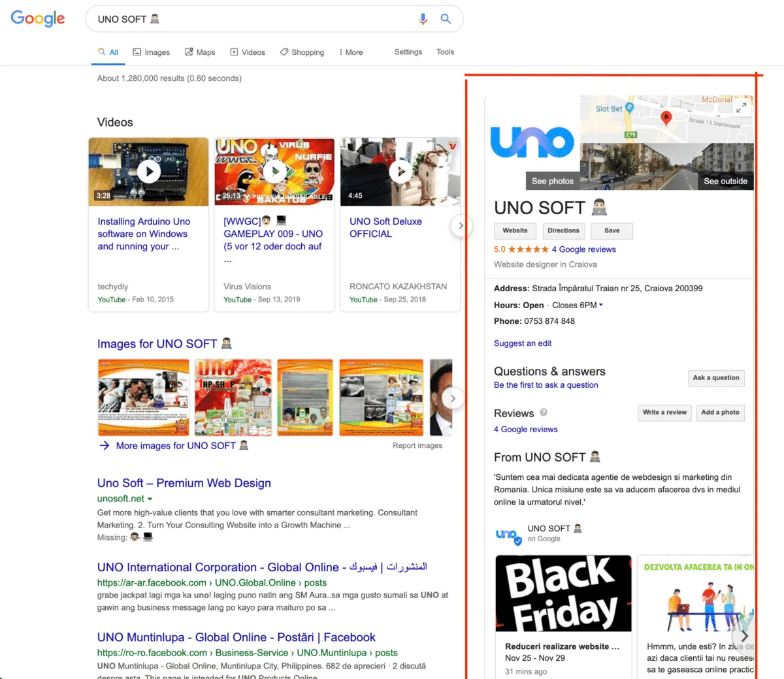Image resolution: width=784 pixels, height=679 pixels.
Task: Advance the images carousel with right arrow
Action: click(453, 398)
